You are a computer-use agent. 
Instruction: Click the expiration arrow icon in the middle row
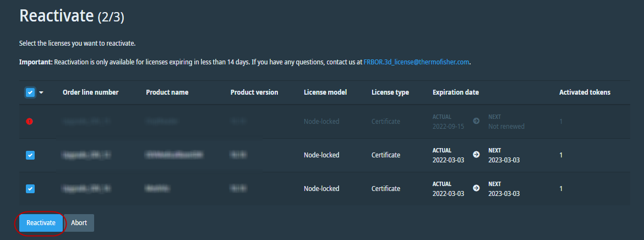[476, 155]
